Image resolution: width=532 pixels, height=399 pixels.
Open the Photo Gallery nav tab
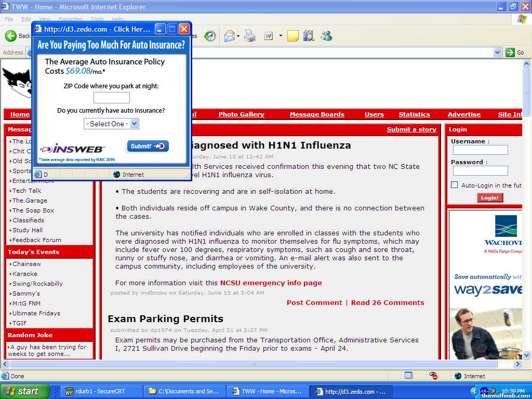(x=241, y=114)
